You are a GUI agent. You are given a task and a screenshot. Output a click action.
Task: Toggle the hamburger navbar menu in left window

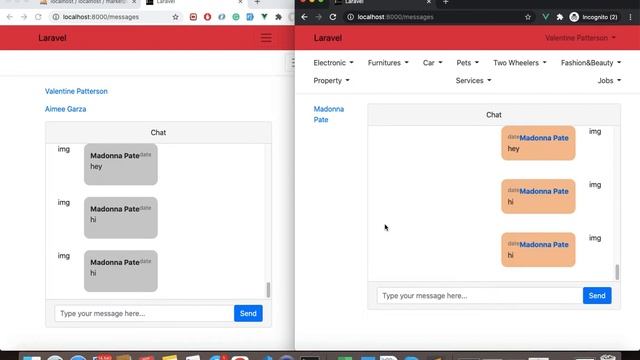click(266, 38)
